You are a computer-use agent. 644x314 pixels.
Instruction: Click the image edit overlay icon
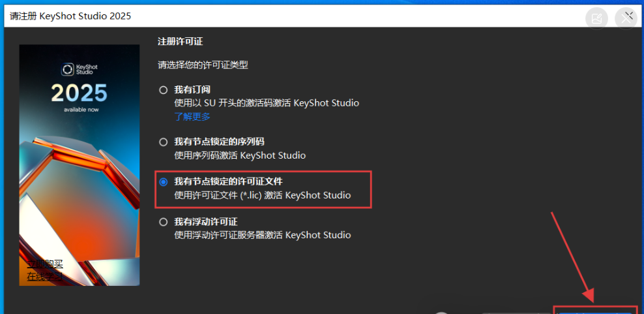[596, 18]
